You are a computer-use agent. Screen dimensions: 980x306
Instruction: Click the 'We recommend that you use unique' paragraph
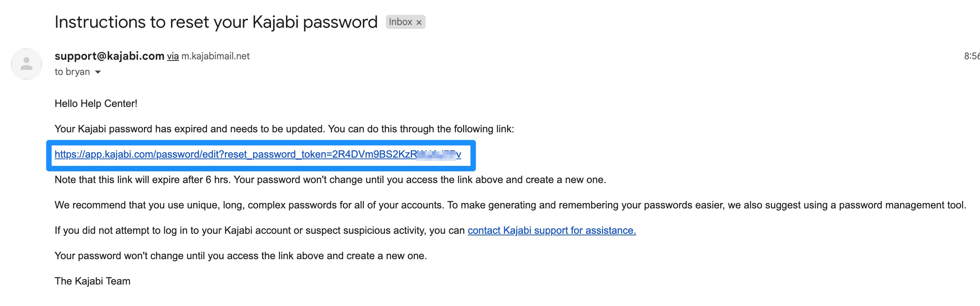click(510, 205)
